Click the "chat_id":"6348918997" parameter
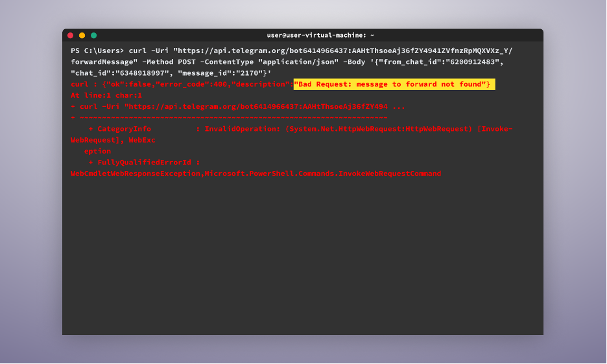This screenshot has height=364, width=607. click(119, 73)
